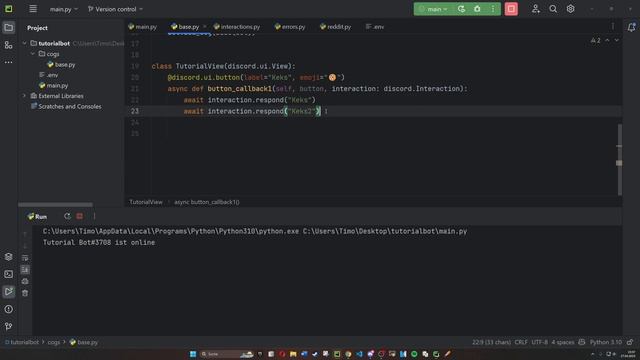Viewport: 640px width, 360px height.
Task: Open Python 3.10 interpreter selector
Action: pyautogui.click(x=606, y=342)
